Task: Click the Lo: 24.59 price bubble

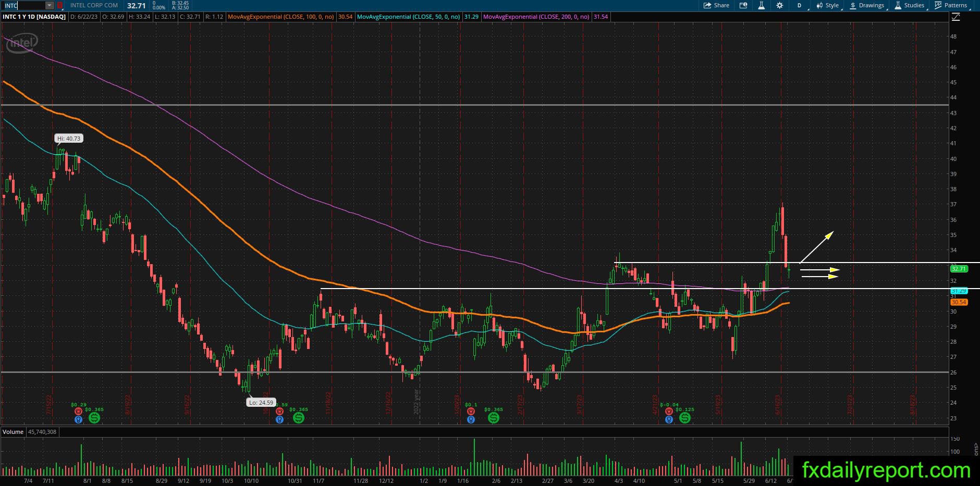Action: click(261, 402)
